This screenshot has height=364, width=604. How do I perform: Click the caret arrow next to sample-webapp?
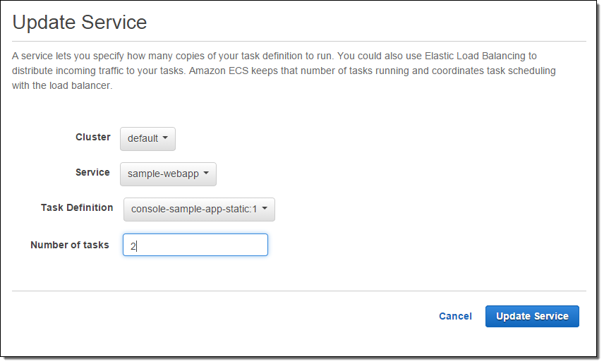point(206,174)
